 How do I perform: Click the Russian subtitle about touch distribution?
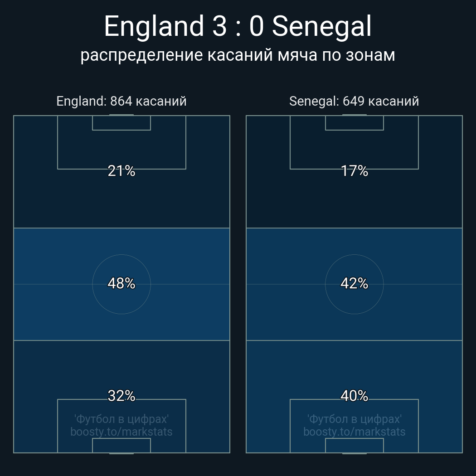[x=238, y=55]
